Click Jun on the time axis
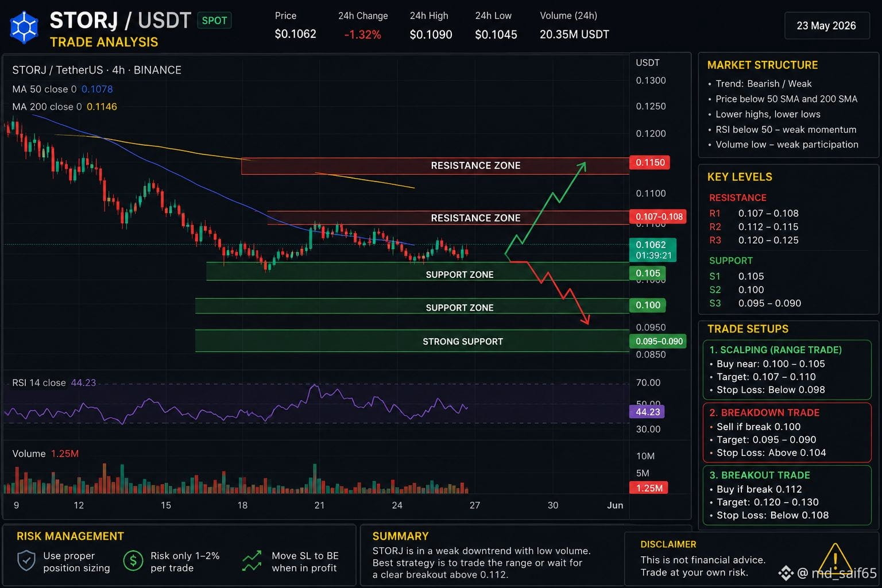 click(x=615, y=505)
